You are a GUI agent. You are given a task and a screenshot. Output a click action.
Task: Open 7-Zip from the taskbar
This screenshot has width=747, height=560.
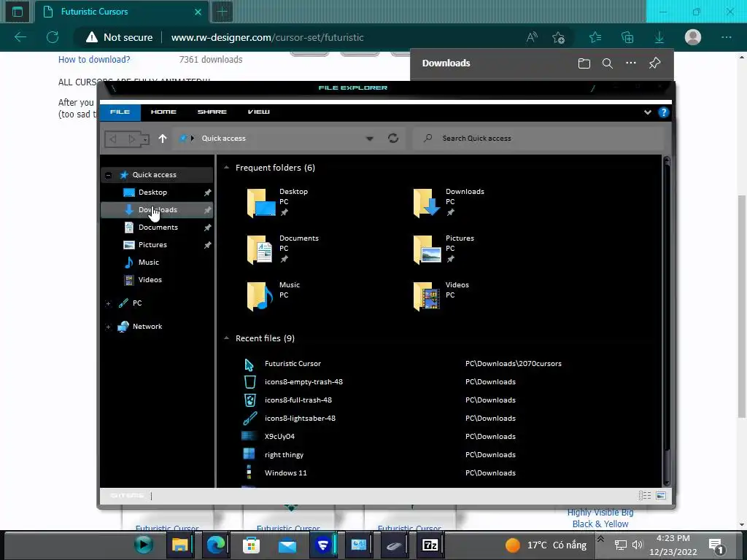click(430, 545)
